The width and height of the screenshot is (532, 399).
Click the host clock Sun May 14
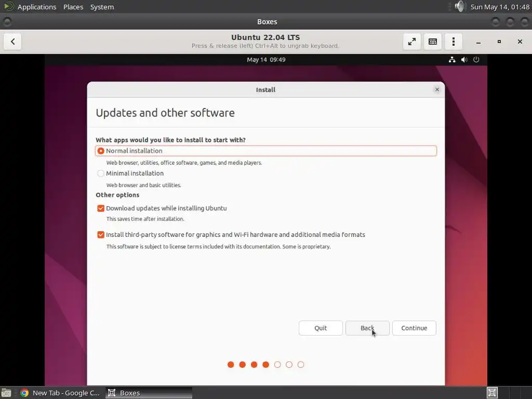(x=499, y=7)
